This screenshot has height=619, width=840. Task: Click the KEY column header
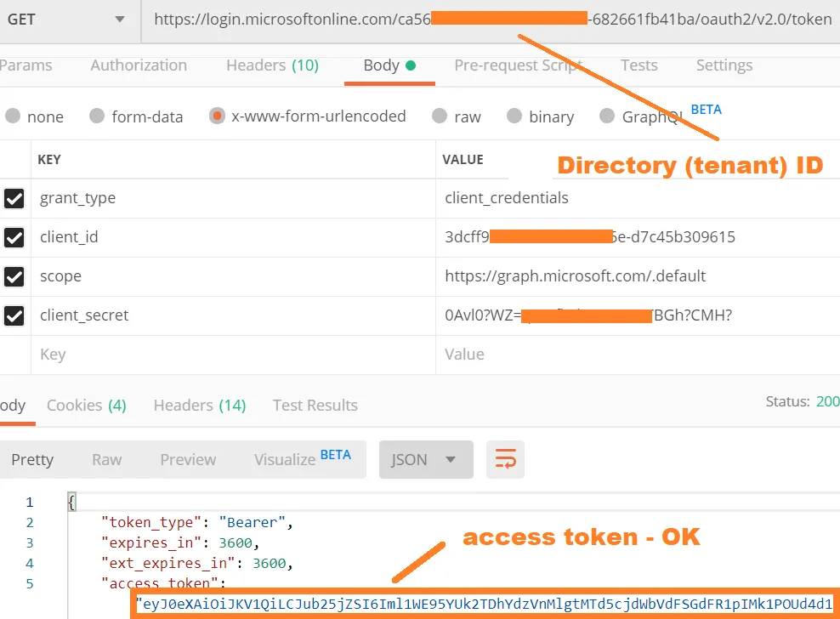(x=49, y=160)
